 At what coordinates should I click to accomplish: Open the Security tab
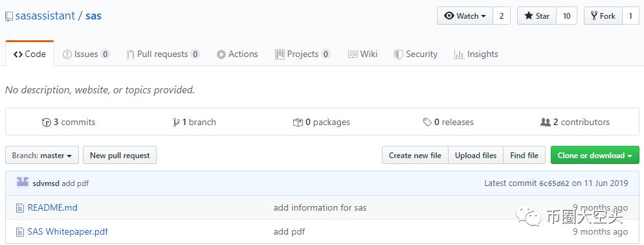click(x=416, y=54)
